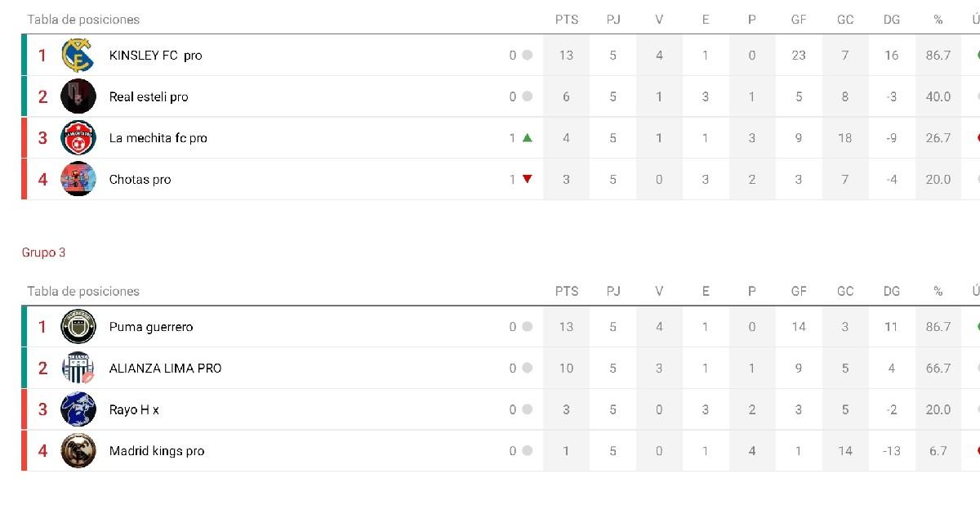The image size is (980, 514).
Task: Click the Puma guerrero team crest
Action: pos(78,327)
